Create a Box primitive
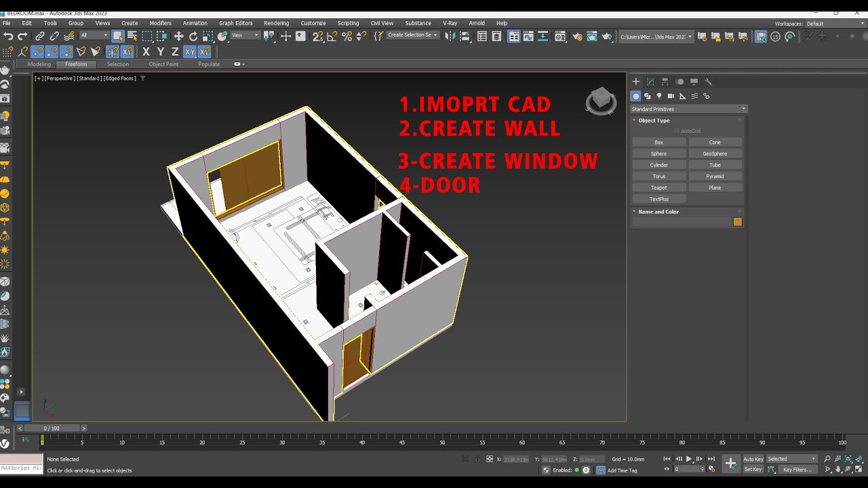This screenshot has width=868, height=488. coord(658,142)
